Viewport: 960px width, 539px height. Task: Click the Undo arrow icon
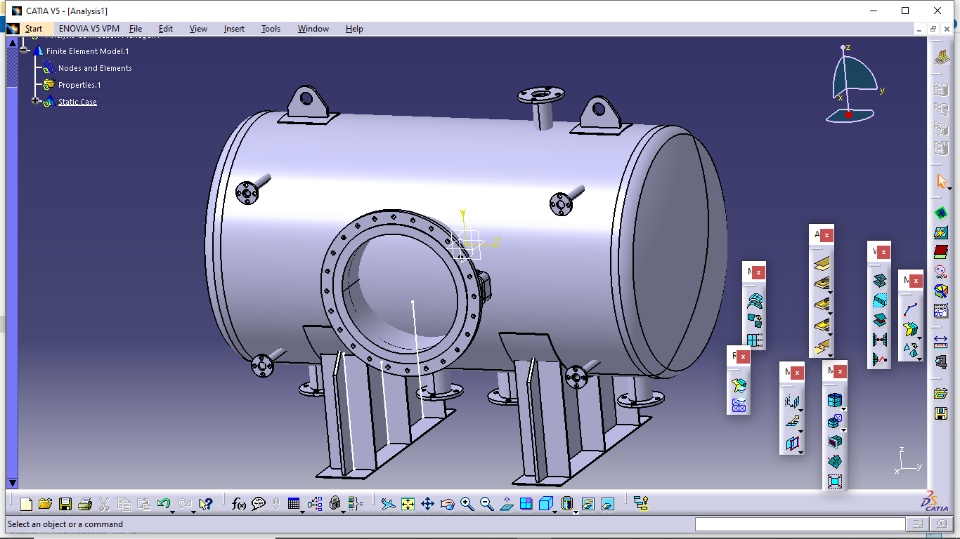pyautogui.click(x=163, y=503)
